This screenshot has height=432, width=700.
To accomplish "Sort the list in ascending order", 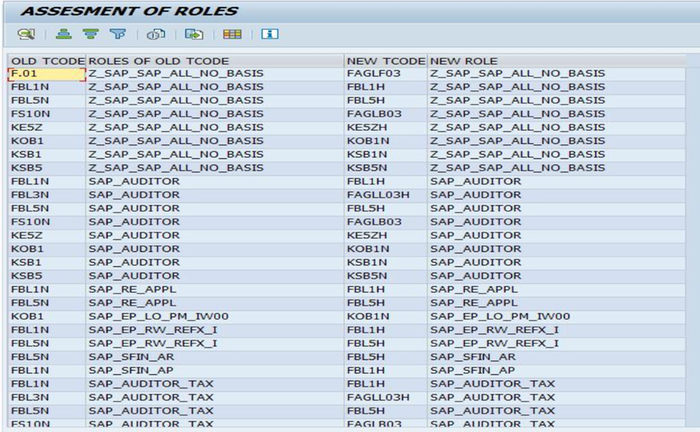I will tap(63, 34).
